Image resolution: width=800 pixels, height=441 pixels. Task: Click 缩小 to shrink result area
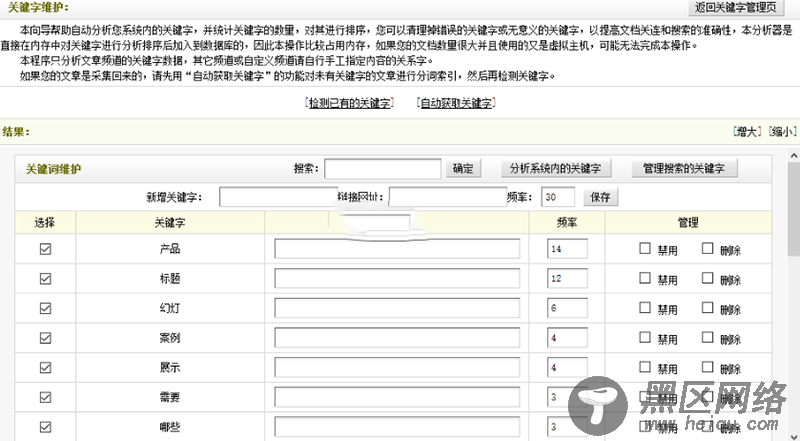click(x=783, y=132)
